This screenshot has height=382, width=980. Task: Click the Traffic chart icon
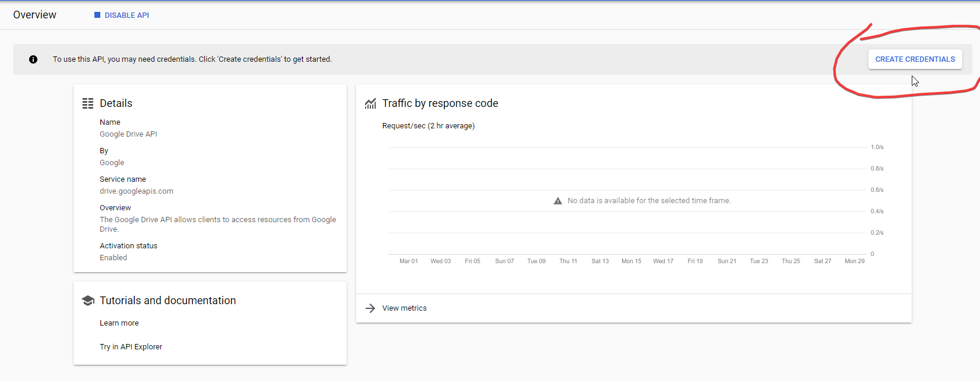370,103
